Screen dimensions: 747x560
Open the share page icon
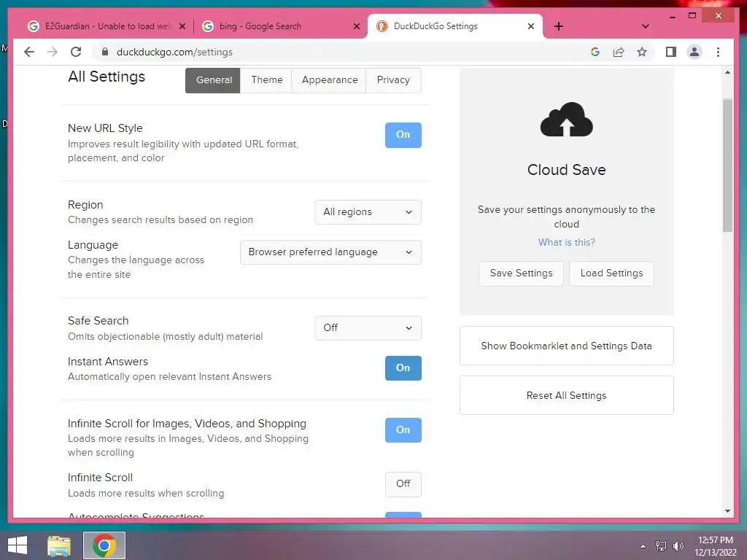pyautogui.click(x=619, y=52)
